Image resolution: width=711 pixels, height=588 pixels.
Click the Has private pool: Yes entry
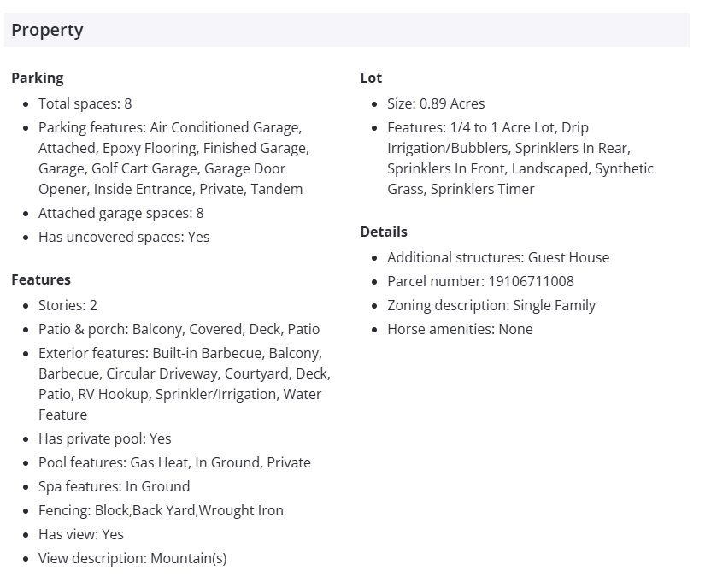coord(104,438)
